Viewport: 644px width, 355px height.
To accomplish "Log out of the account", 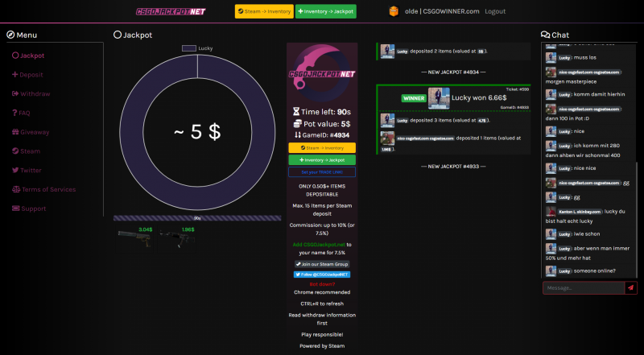I will pos(495,11).
